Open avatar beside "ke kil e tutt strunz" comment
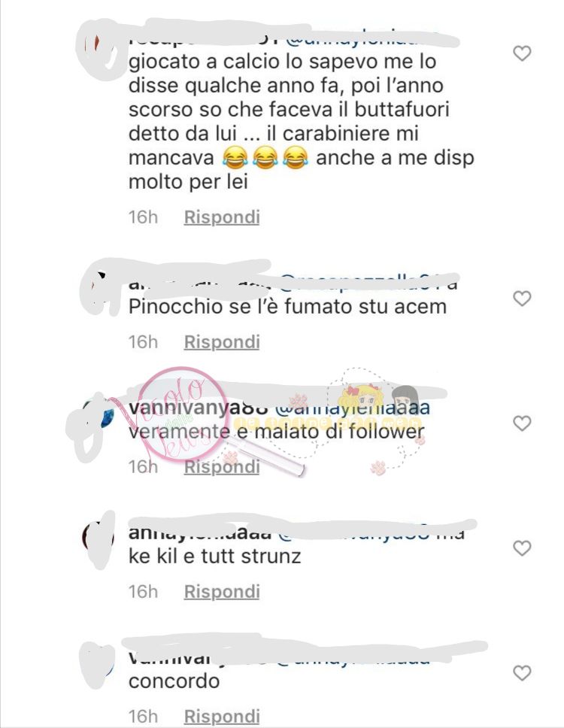The height and width of the screenshot is (728, 564). 99,538
